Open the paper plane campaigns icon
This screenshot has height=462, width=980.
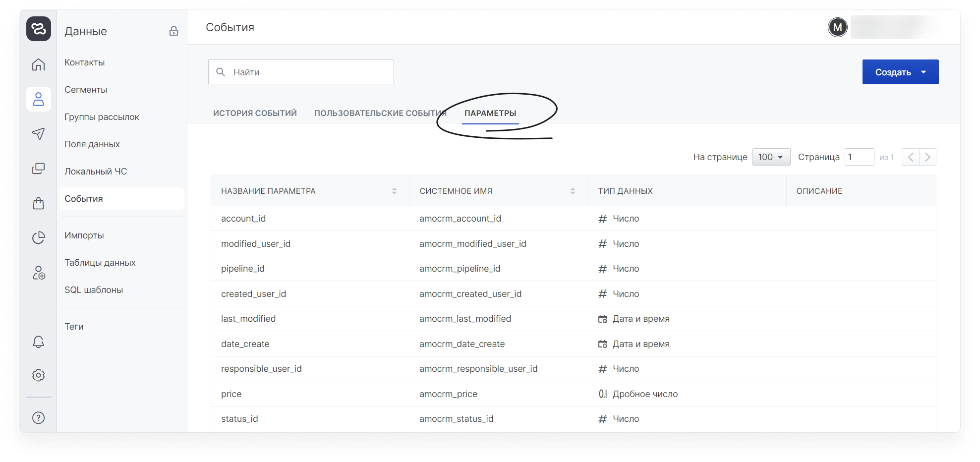(x=39, y=133)
